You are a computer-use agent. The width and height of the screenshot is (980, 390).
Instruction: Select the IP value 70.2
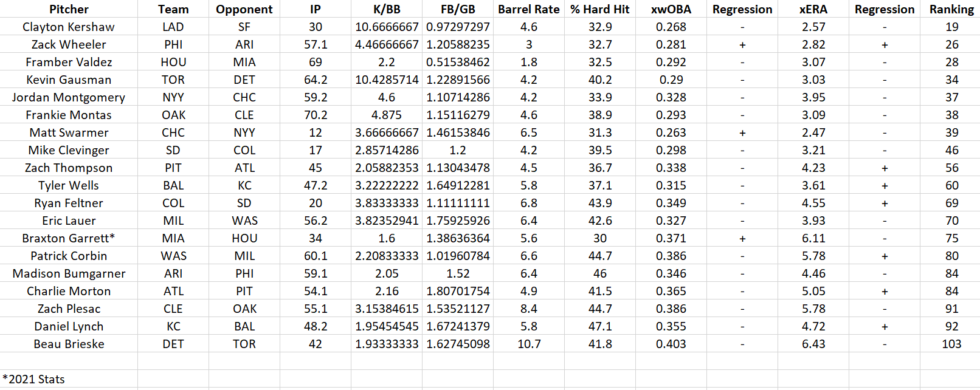click(x=316, y=115)
